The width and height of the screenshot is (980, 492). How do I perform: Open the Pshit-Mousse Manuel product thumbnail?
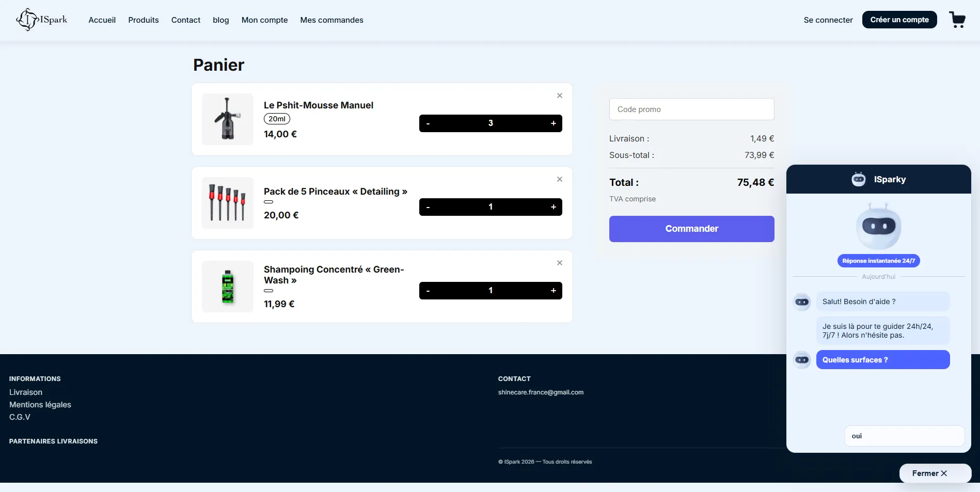coord(227,119)
